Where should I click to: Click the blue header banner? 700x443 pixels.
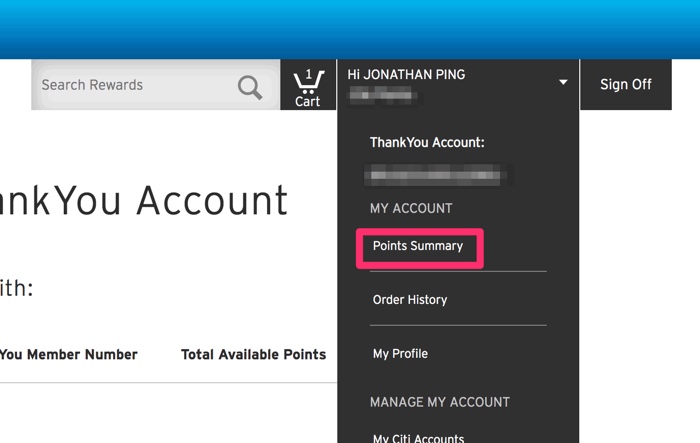[350, 28]
